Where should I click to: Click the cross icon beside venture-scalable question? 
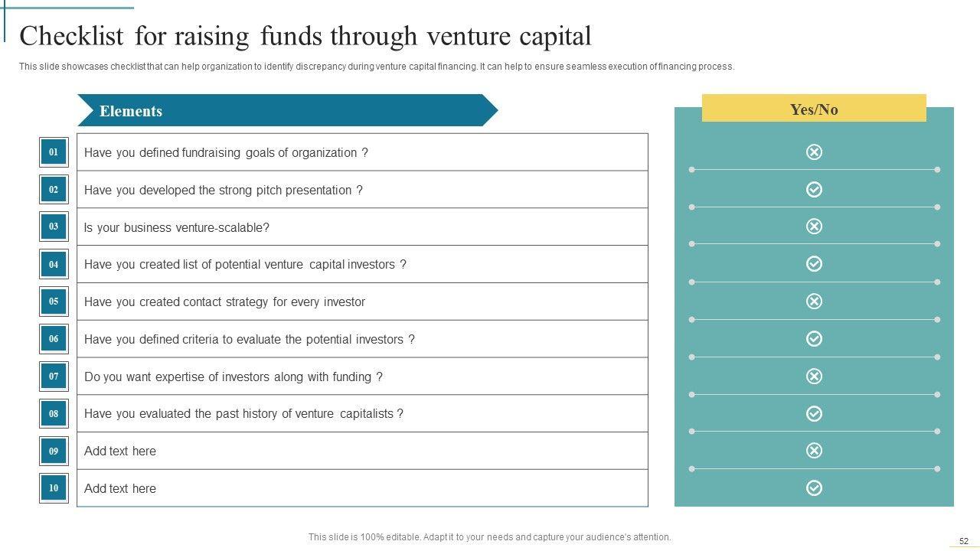coord(814,227)
